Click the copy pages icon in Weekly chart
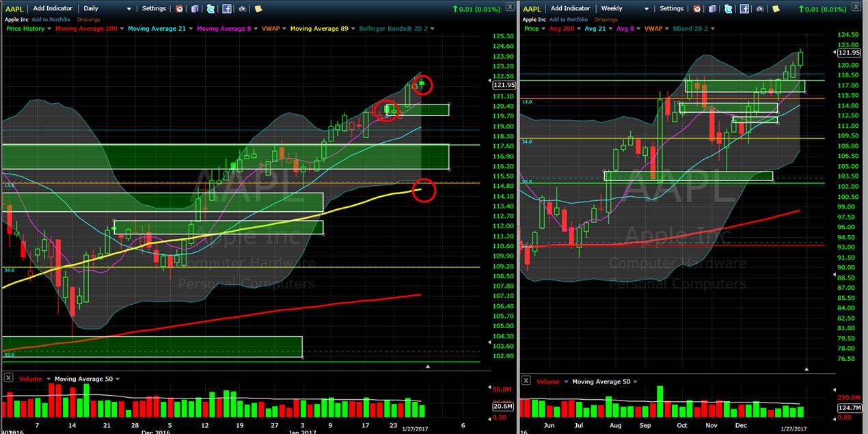 click(x=712, y=9)
